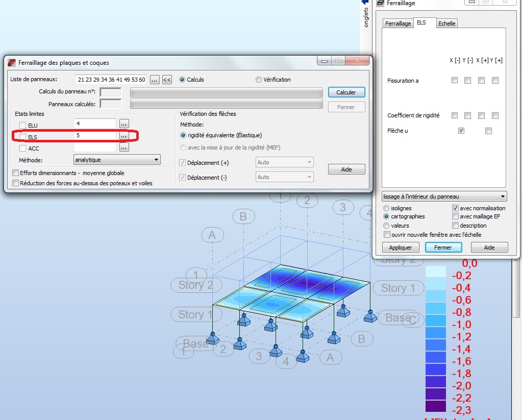The height and width of the screenshot is (420, 522).
Task: Uncheck the Flèche u checkbox
Action: pos(461,131)
